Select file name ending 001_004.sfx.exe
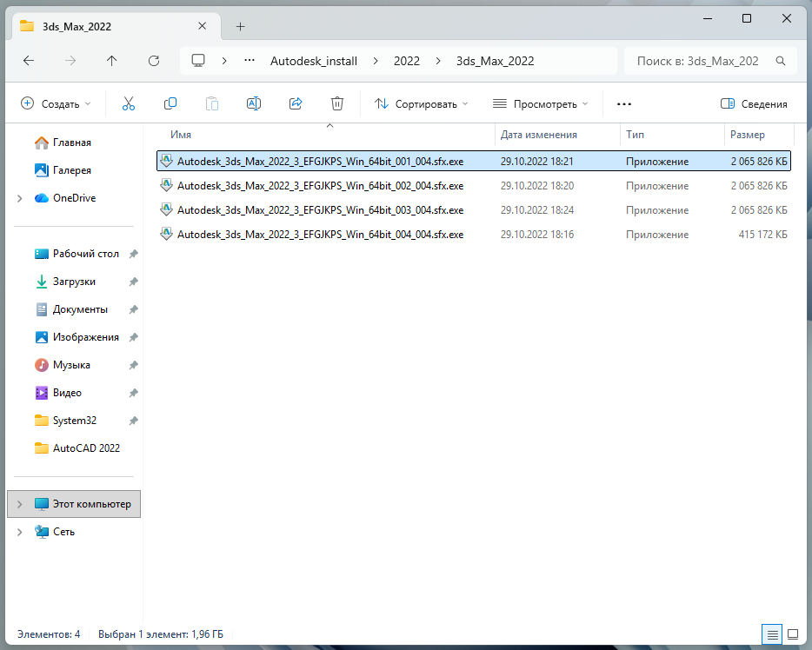This screenshot has height=650, width=812. click(321, 162)
